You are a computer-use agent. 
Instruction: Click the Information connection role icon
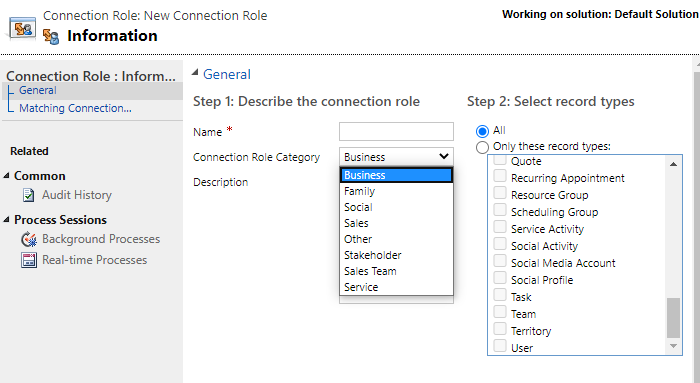[51, 37]
